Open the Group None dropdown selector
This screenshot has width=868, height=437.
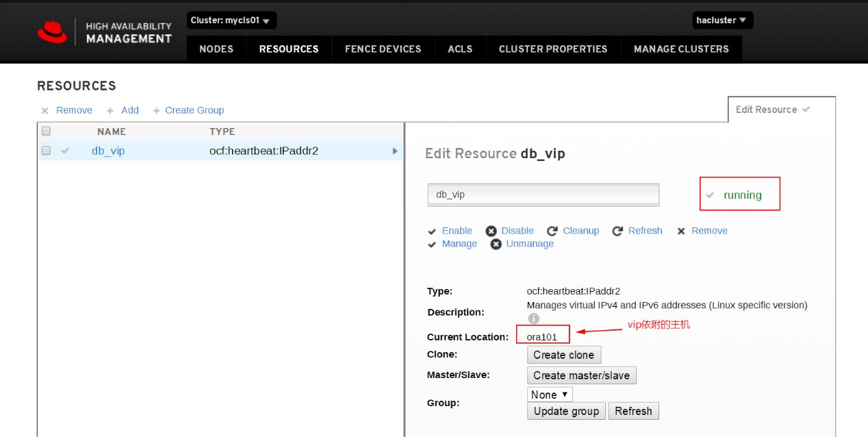click(549, 395)
